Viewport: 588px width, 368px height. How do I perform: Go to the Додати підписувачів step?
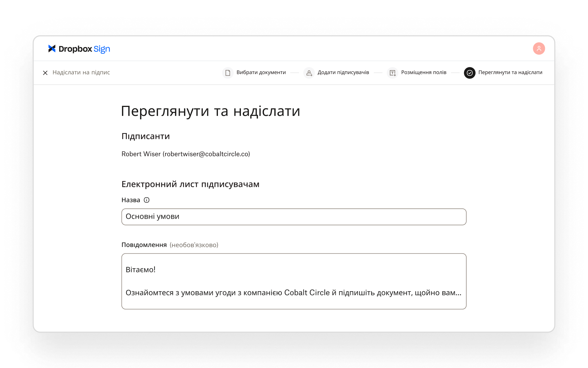[x=343, y=72]
